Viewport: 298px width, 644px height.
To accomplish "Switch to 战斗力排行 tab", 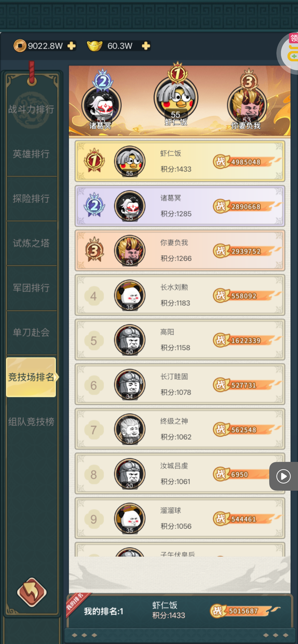I will (32, 109).
